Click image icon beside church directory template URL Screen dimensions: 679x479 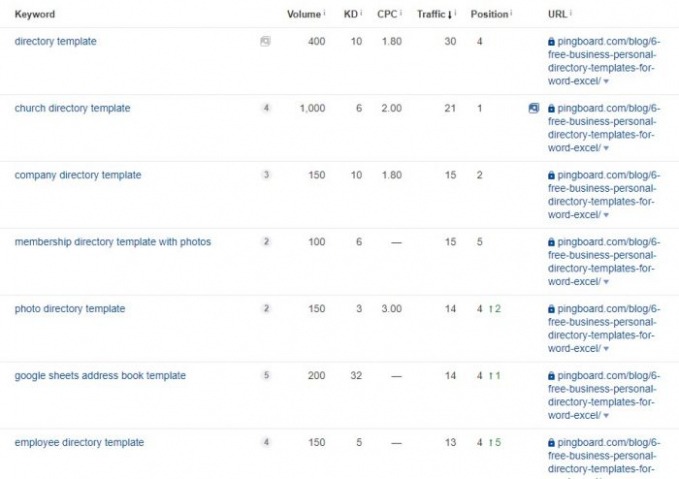click(x=534, y=108)
